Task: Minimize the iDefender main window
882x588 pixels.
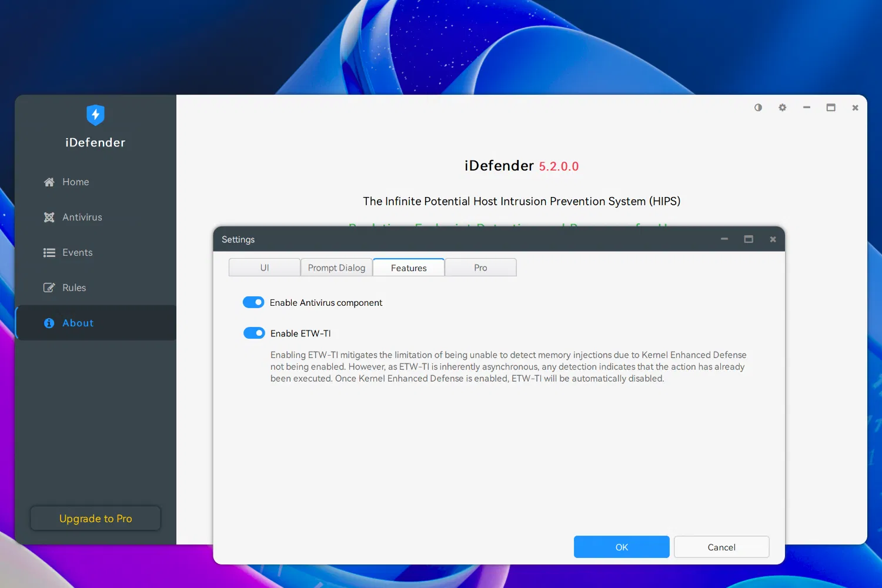Action: pos(807,108)
